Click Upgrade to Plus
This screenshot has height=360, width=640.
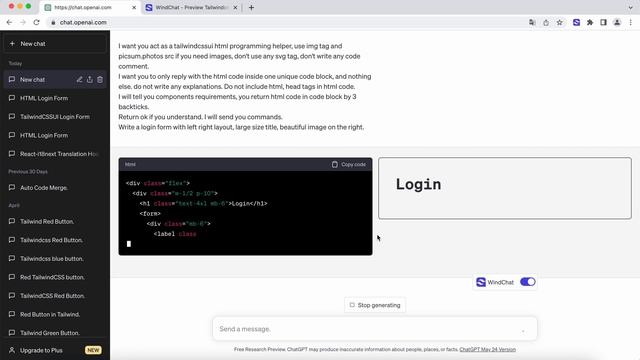[55, 350]
